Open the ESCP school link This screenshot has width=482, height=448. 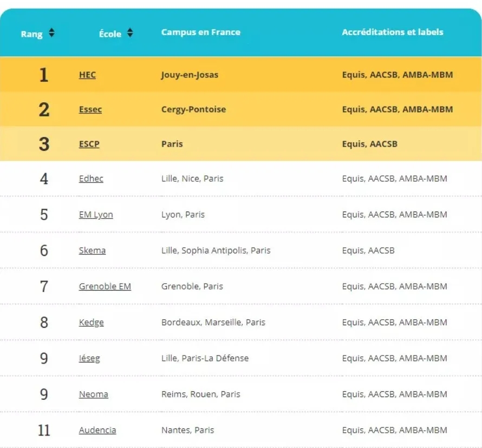click(x=89, y=144)
